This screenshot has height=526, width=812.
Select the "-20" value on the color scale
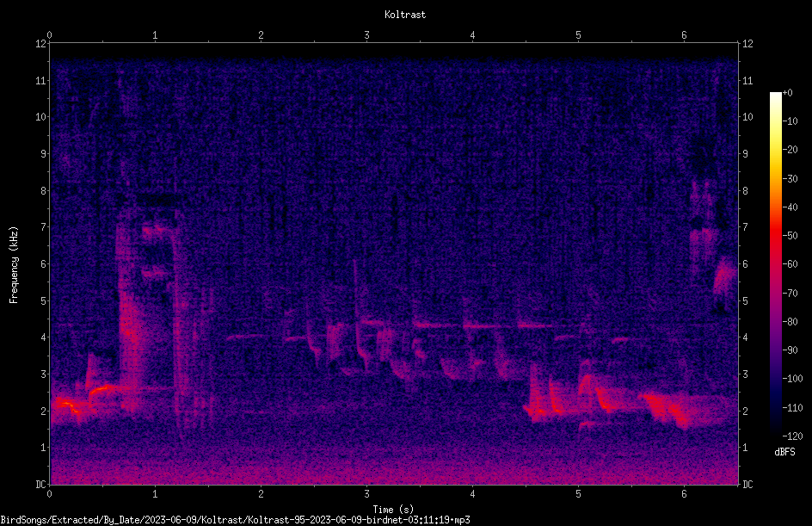click(x=790, y=150)
